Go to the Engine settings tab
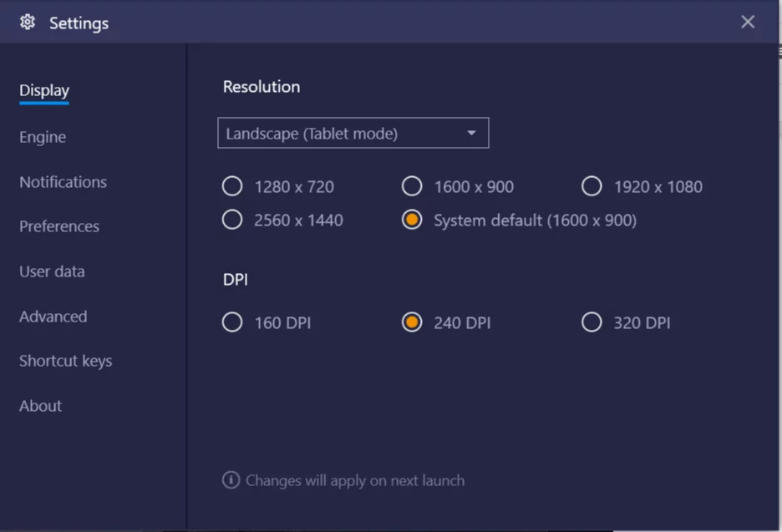The height and width of the screenshot is (532, 782). tap(43, 137)
